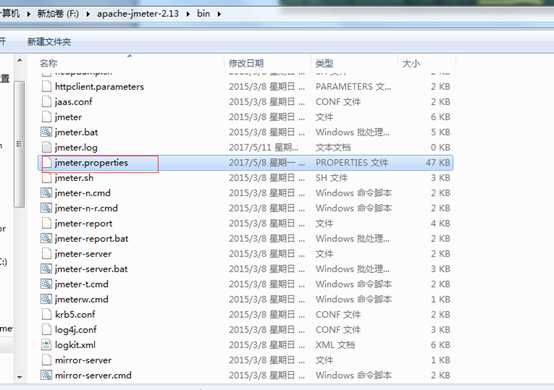Screen dimensions: 554x390
Task: Click the PROPERTIES 文件 type cell
Action: 352,163
